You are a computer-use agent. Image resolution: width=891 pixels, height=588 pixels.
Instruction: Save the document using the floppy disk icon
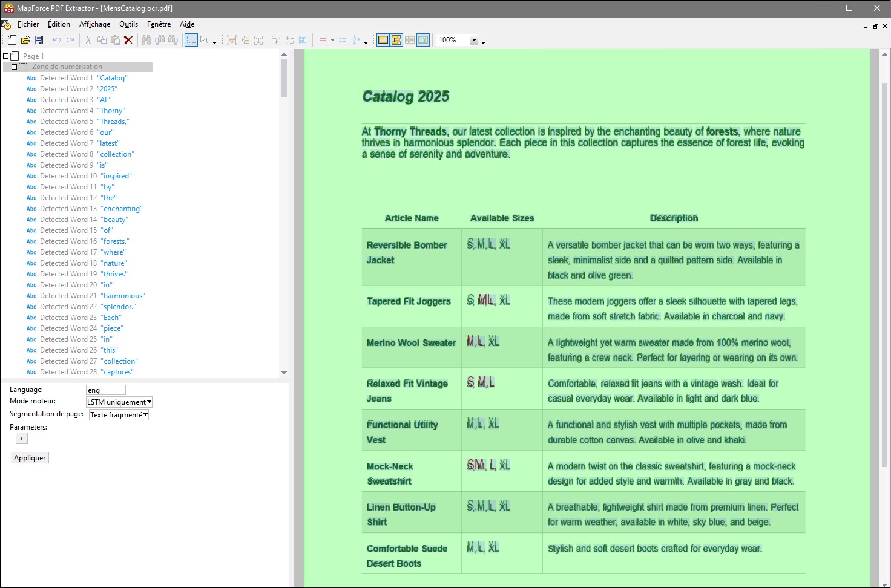(39, 40)
